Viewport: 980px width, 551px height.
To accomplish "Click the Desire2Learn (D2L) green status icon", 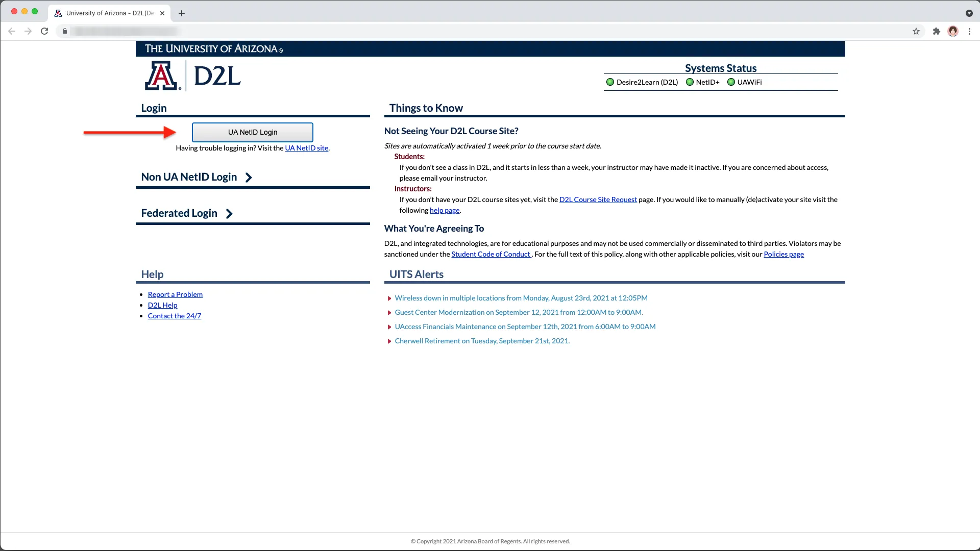I will 610,82.
